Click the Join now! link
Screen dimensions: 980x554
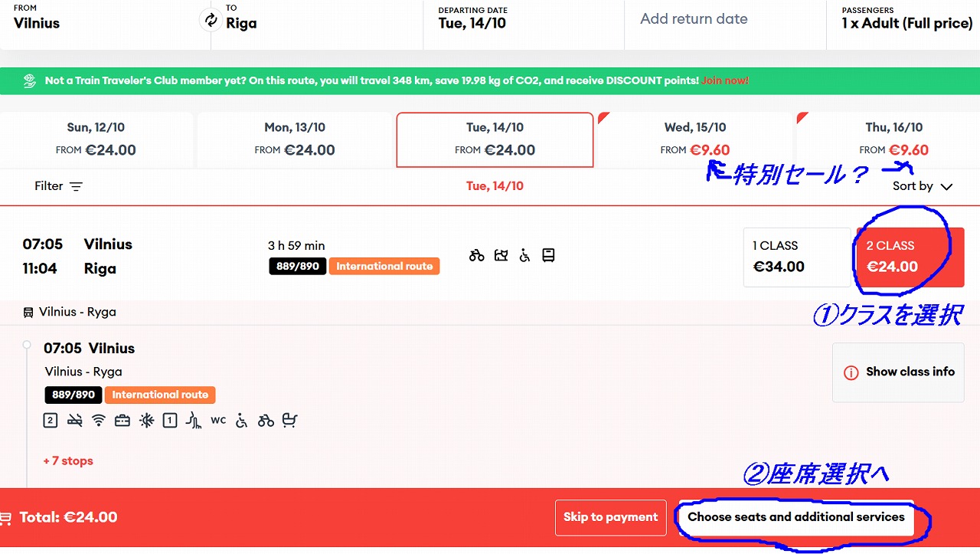point(724,80)
